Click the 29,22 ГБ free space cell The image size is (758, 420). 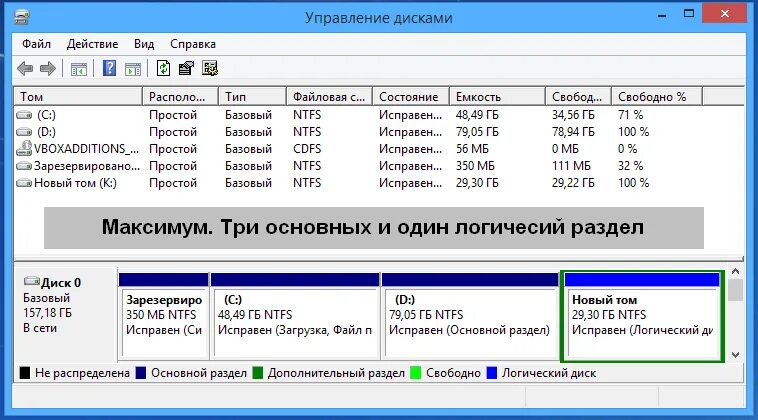[x=573, y=183]
